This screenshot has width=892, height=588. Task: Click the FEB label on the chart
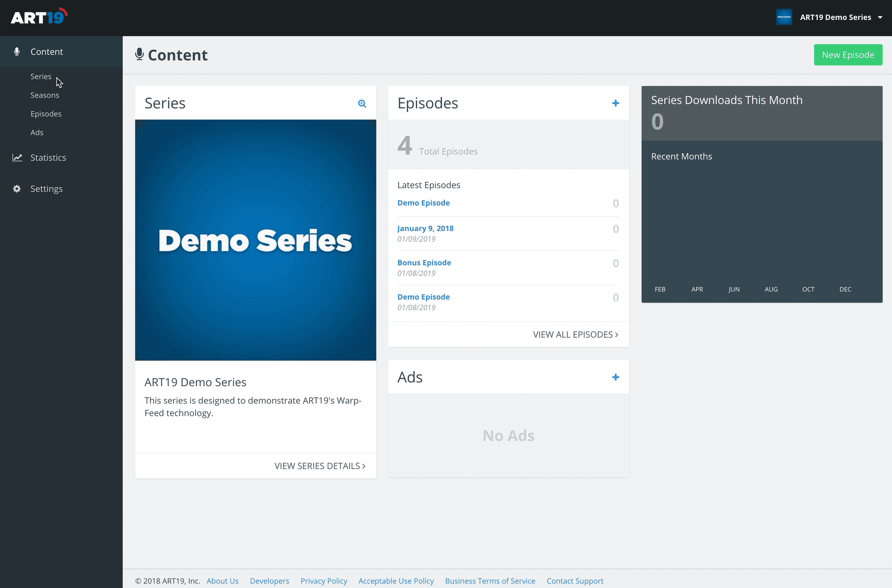(x=660, y=290)
